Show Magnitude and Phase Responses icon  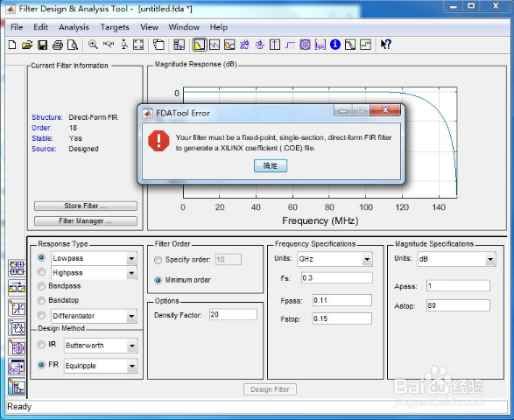coord(229,45)
